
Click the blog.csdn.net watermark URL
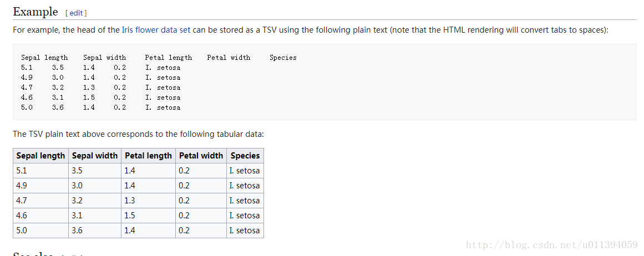coord(552,245)
